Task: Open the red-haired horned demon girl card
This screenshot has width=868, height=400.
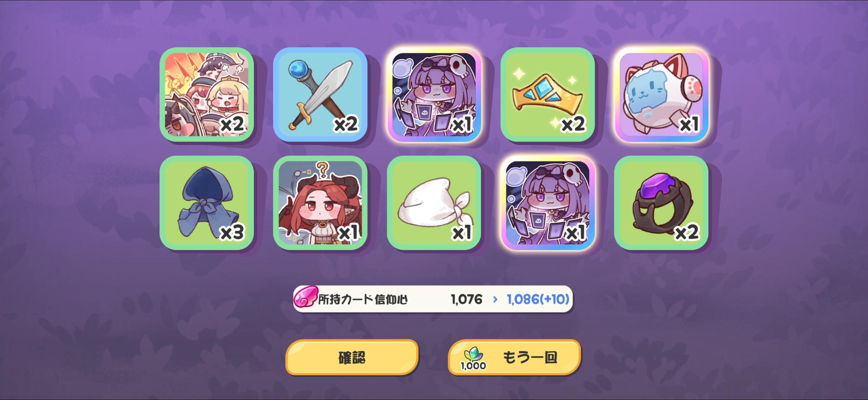Action: [320, 203]
